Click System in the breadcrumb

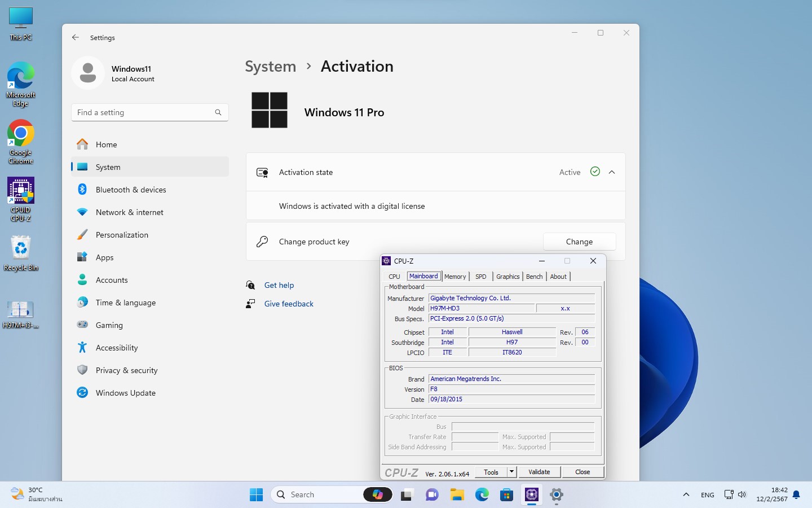271,67
